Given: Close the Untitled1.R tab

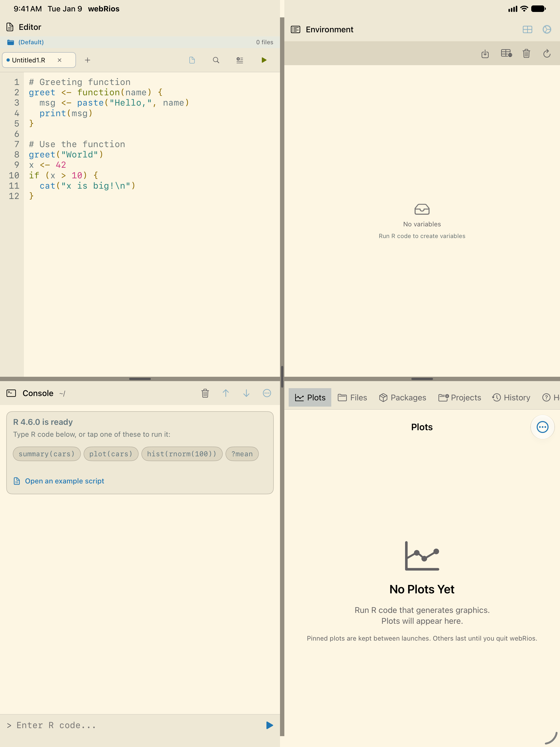Looking at the screenshot, I should pos(59,60).
